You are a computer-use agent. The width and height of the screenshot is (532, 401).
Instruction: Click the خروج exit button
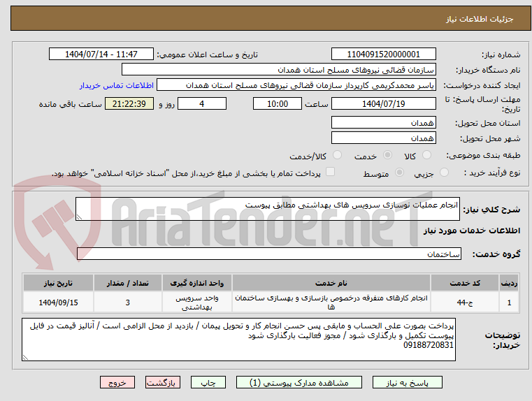tap(117, 382)
